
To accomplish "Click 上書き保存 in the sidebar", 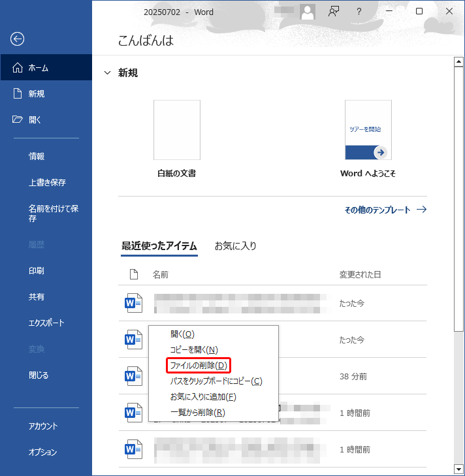I will [46, 182].
